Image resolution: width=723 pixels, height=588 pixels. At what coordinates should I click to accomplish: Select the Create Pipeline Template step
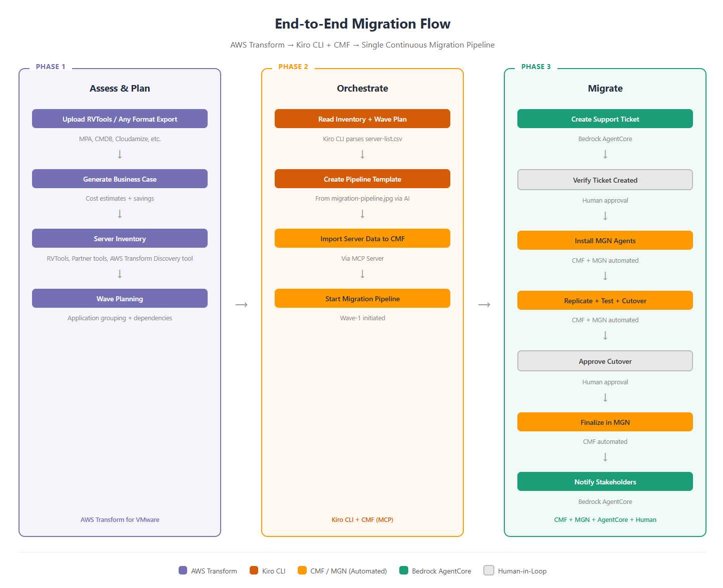(x=362, y=179)
